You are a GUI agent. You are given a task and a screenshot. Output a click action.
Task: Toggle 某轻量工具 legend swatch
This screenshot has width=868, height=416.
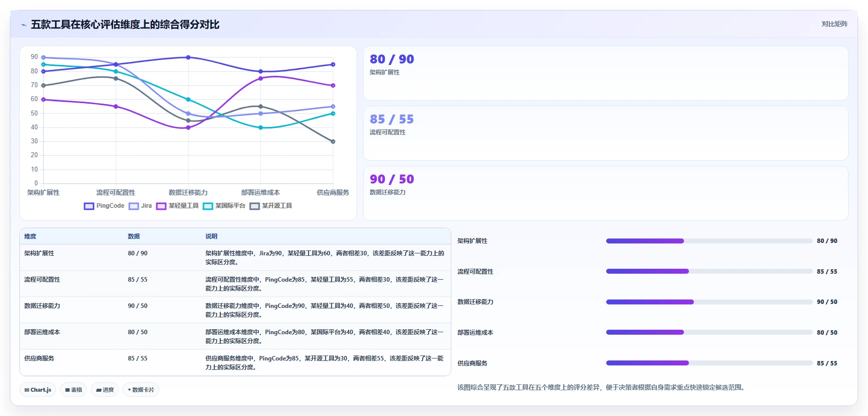tap(161, 206)
